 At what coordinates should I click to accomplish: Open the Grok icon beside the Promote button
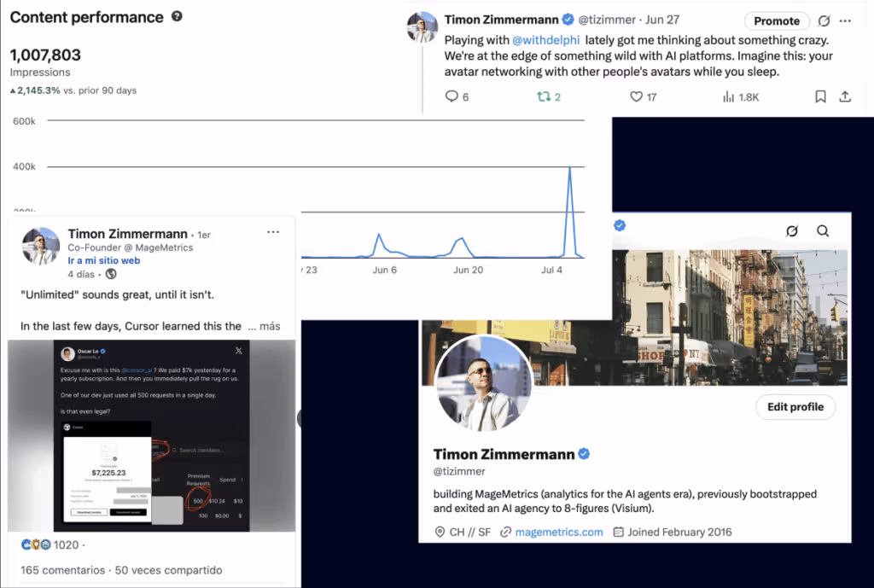point(824,20)
